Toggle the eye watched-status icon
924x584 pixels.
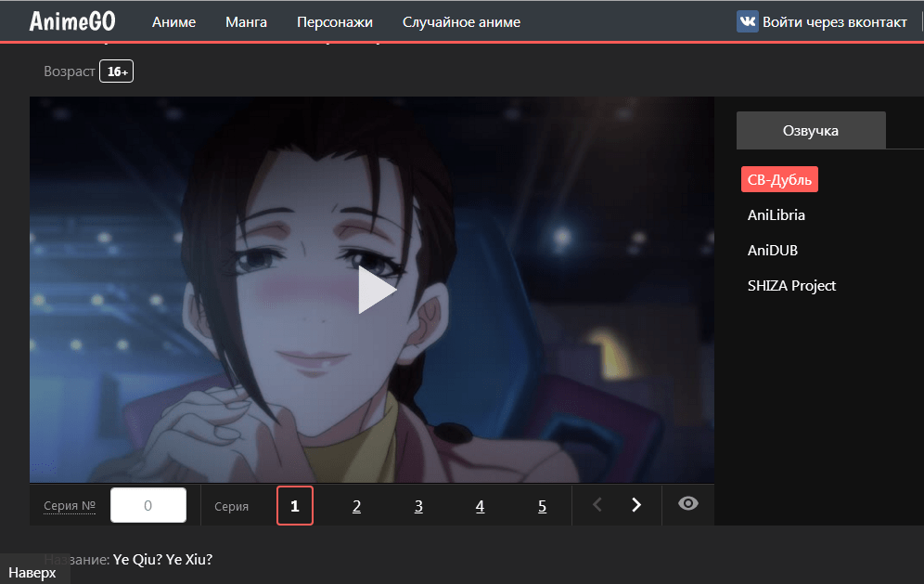click(x=687, y=504)
